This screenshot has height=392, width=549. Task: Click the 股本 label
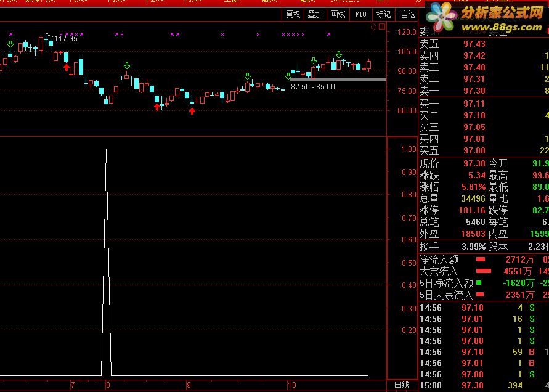click(498, 247)
